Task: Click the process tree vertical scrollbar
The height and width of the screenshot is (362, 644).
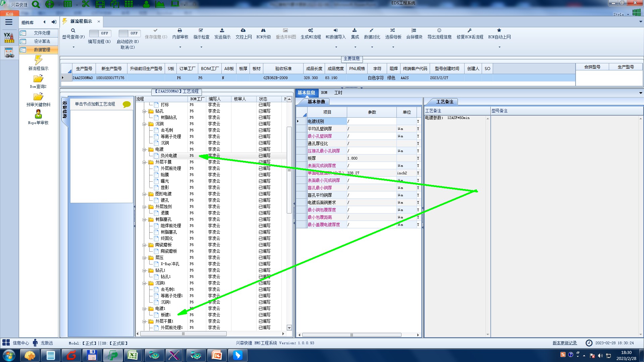Action: 289,169
